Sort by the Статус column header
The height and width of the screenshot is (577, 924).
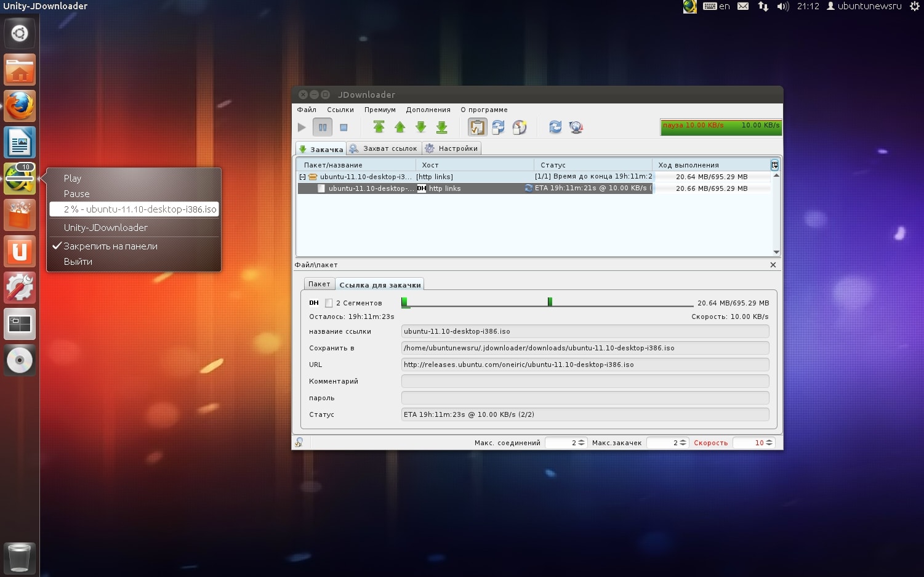click(593, 165)
